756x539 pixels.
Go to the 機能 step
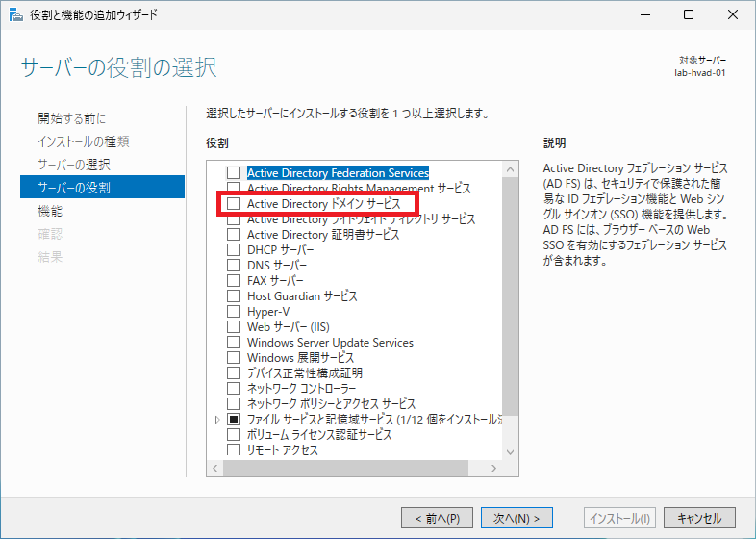click(50, 211)
